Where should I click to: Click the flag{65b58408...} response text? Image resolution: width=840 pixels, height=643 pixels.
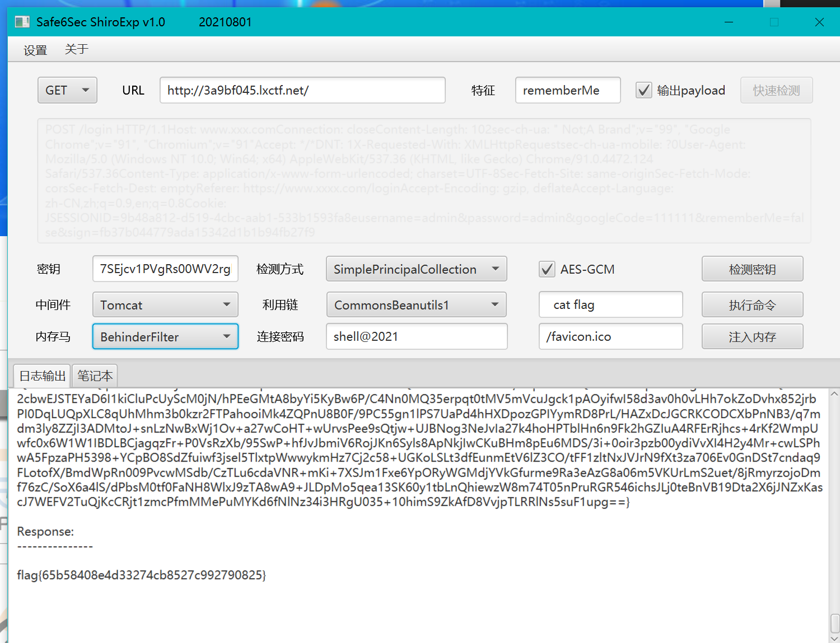pos(142,575)
